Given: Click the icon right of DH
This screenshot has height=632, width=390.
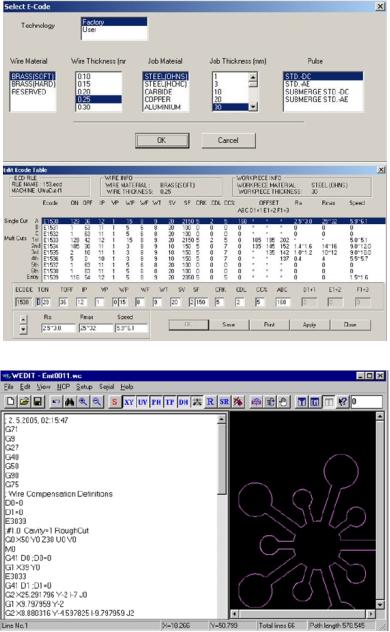Looking at the screenshot, I should coord(197,401).
